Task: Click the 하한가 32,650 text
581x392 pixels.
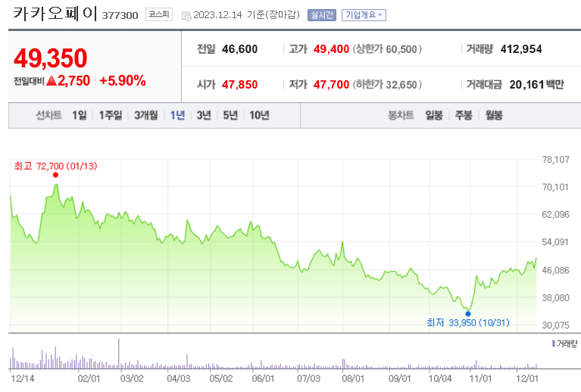Action: 387,85
